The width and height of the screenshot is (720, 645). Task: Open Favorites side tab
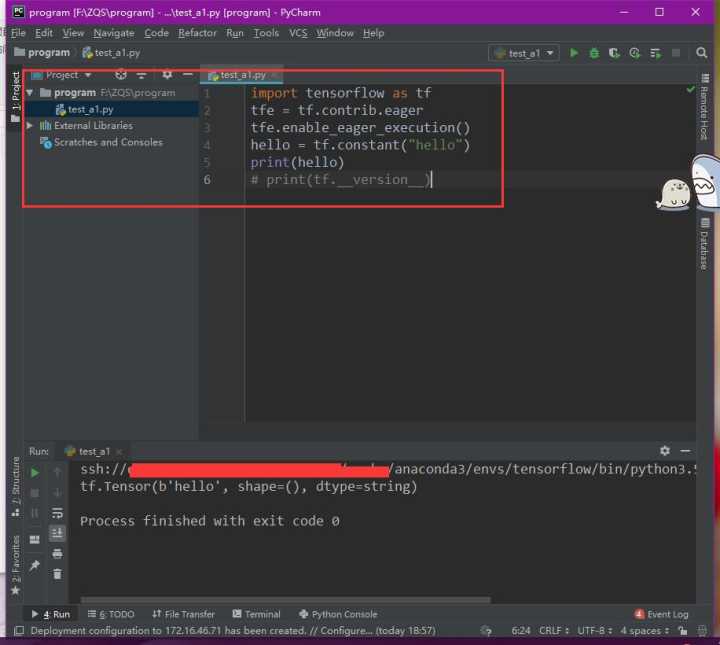pyautogui.click(x=16, y=565)
